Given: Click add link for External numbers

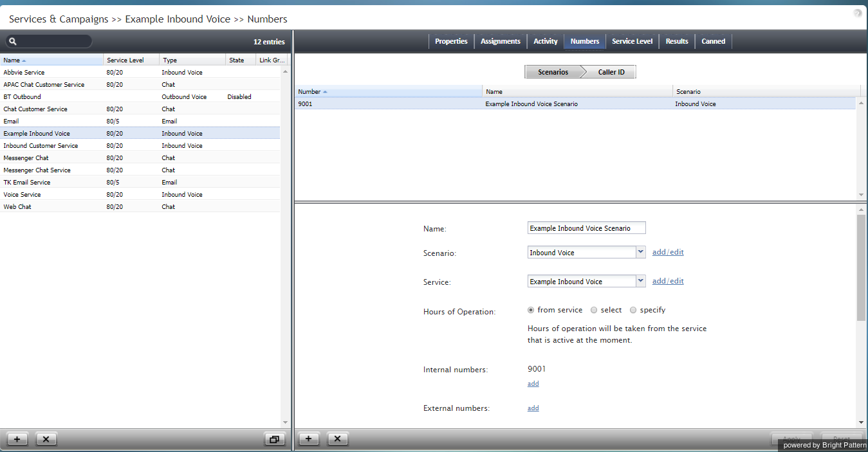Looking at the screenshot, I should (533, 408).
